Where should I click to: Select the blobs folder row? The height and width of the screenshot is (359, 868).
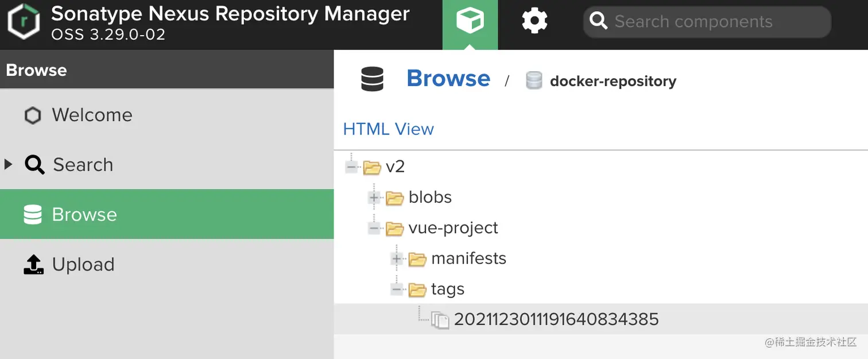[600, 197]
